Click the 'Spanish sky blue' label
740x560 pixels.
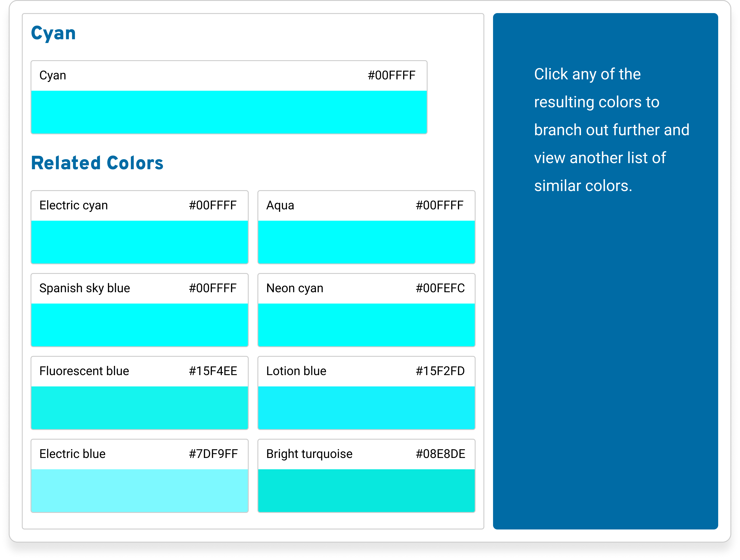85,289
